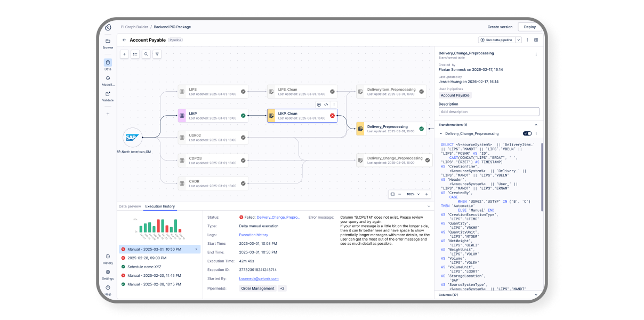
Task: Open the Execution history logs link
Action: [253, 234]
